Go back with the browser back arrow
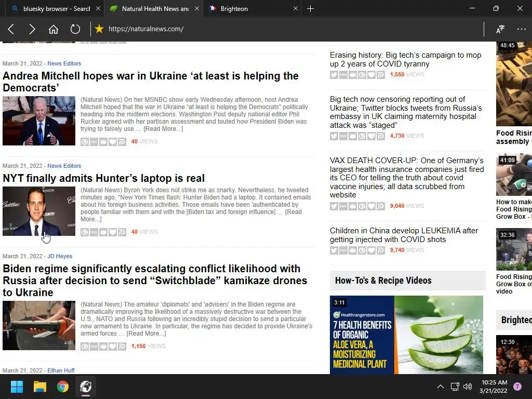The width and height of the screenshot is (532, 399). (x=11, y=29)
